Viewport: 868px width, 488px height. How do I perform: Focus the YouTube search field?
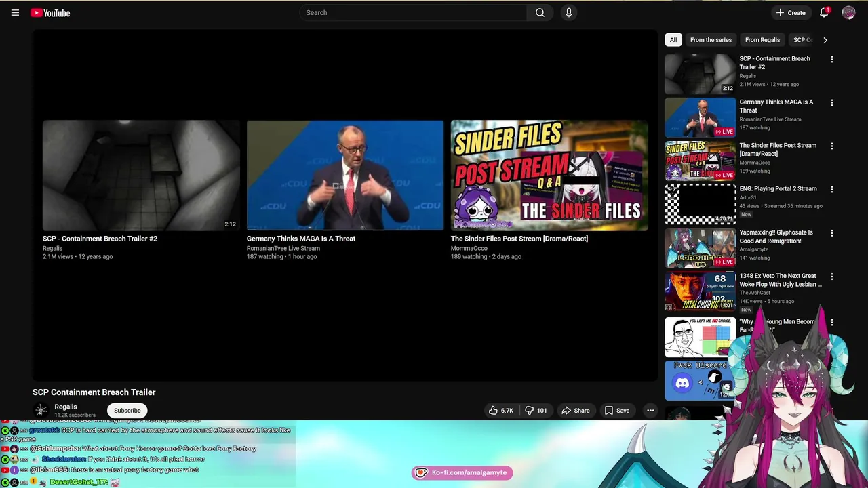coord(414,12)
